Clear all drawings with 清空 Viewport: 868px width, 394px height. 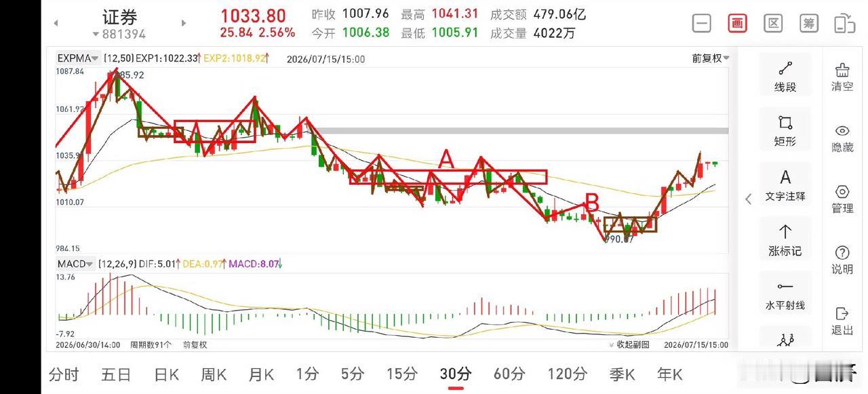coord(842,77)
